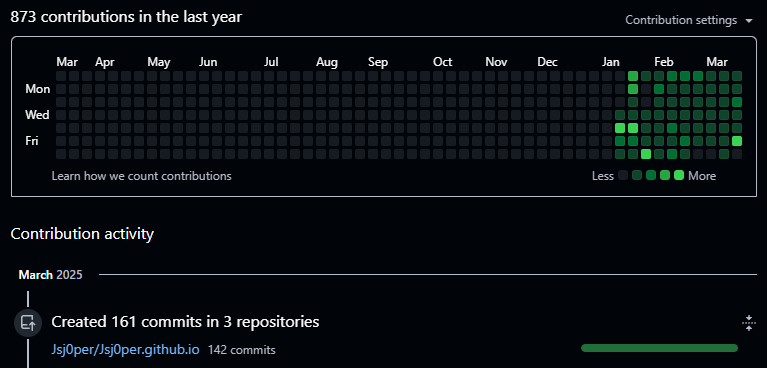Select the bright green Saturday cell in late January
Image resolution: width=767 pixels, height=368 pixels.
click(x=646, y=154)
